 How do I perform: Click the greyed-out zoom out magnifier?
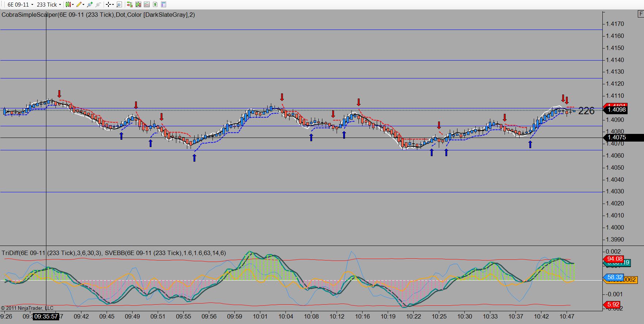(98, 4)
